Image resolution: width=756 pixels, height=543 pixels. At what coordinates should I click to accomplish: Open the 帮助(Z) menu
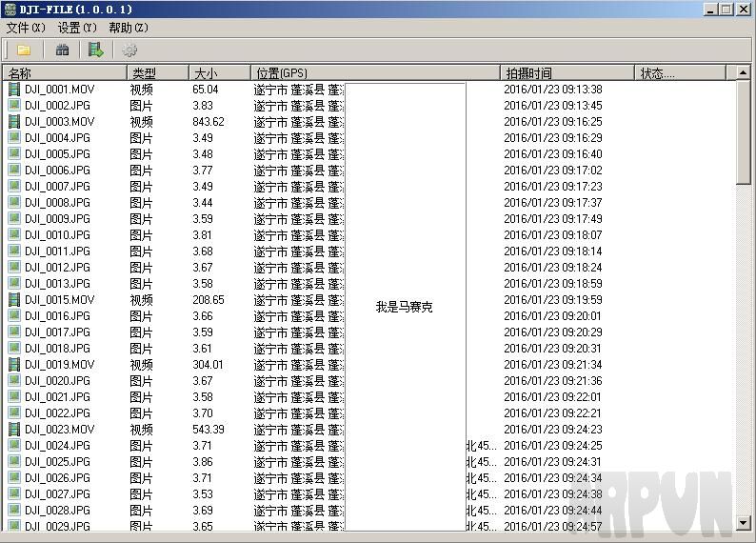point(128,29)
